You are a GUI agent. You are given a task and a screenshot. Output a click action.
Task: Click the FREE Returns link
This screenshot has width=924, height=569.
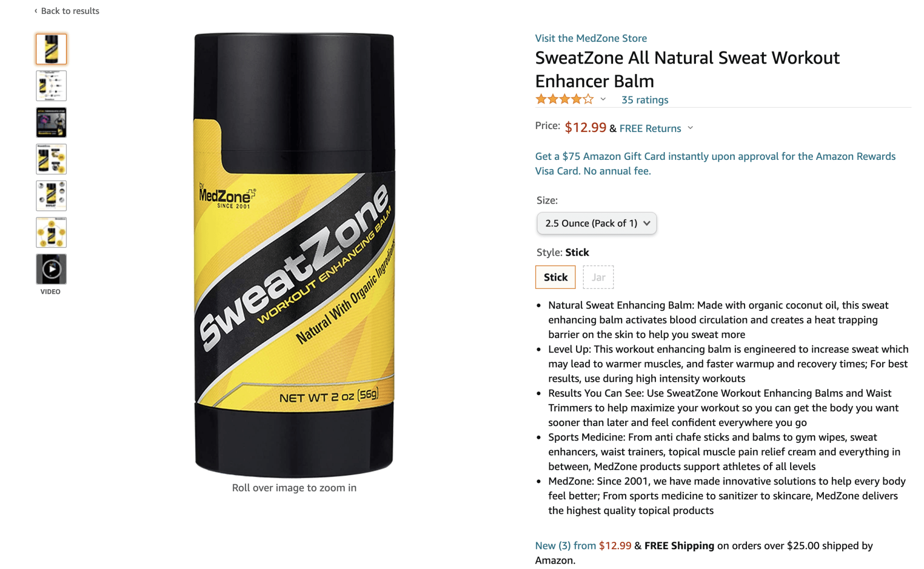[650, 128]
